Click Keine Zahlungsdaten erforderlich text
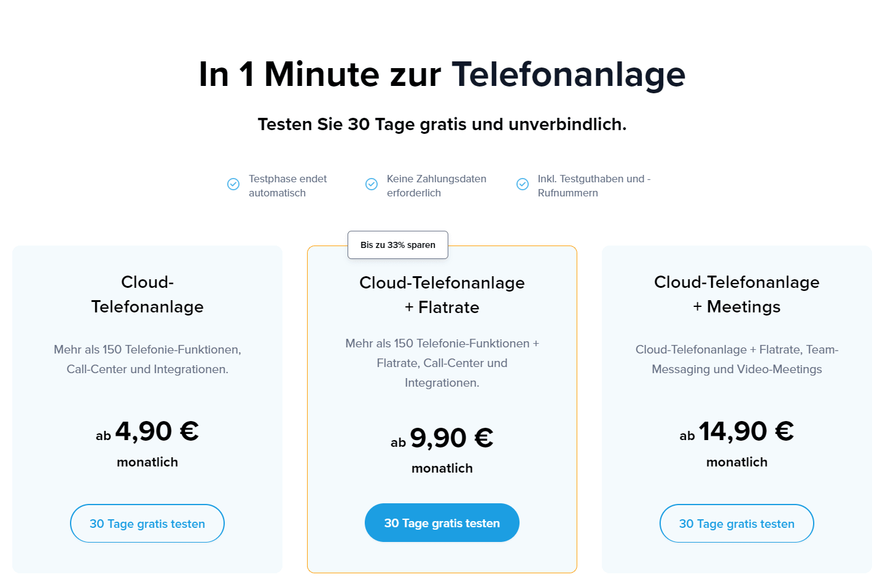This screenshot has width=880, height=588. point(437,185)
